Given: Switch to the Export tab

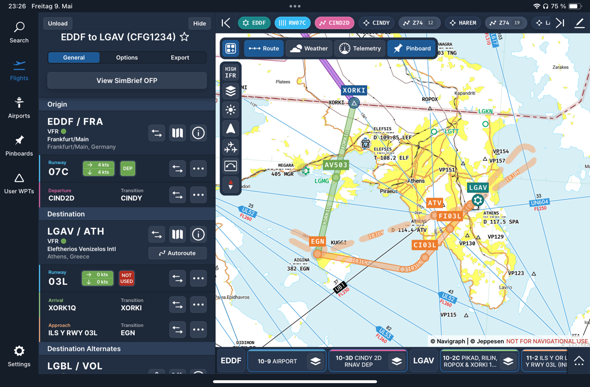Looking at the screenshot, I should click(180, 58).
